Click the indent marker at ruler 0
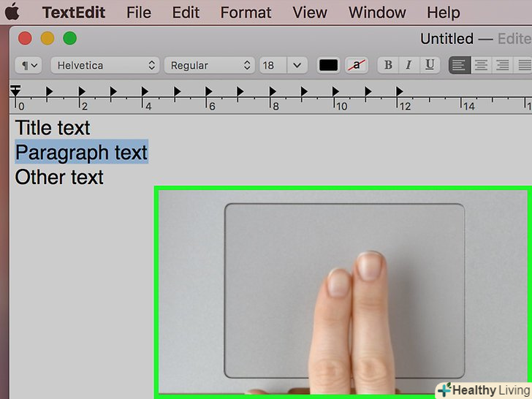The height and width of the screenshot is (399, 532). (15, 91)
